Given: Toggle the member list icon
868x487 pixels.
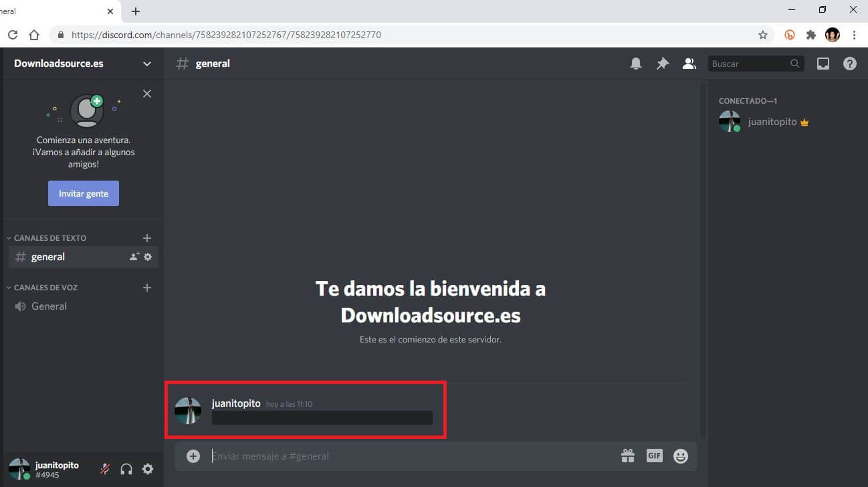Looking at the screenshot, I should [689, 64].
